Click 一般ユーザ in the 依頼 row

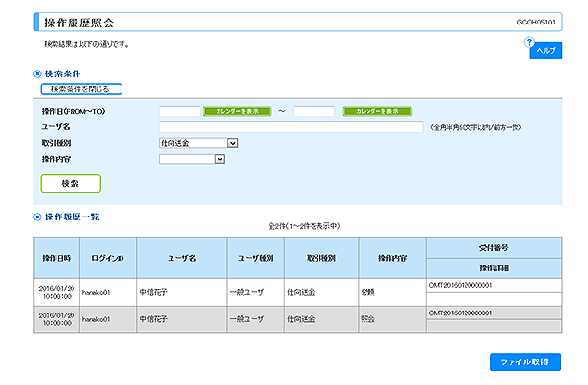[x=247, y=292]
